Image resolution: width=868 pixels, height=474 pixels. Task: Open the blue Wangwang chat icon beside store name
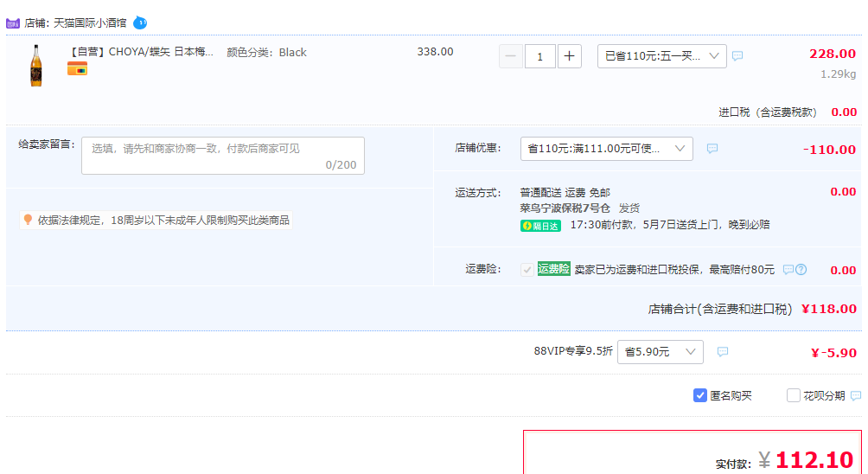[140, 22]
